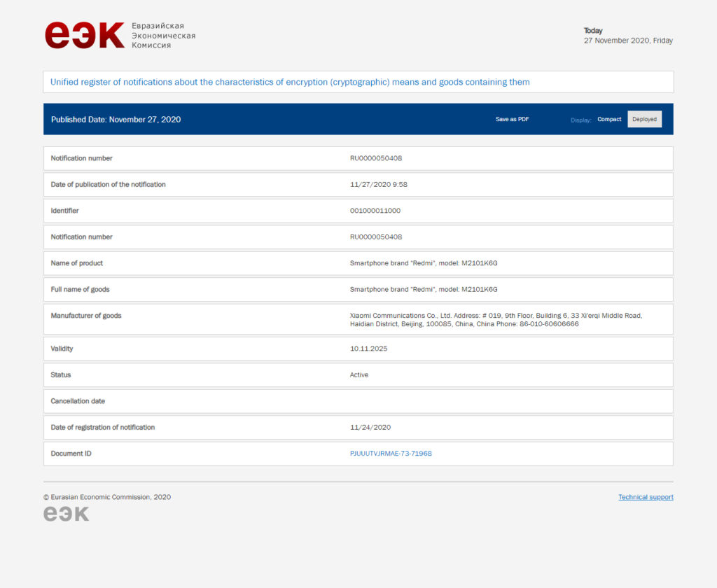Click the Cancellation date field
Image resolution: width=717 pixels, height=588 pixels.
coord(358,401)
